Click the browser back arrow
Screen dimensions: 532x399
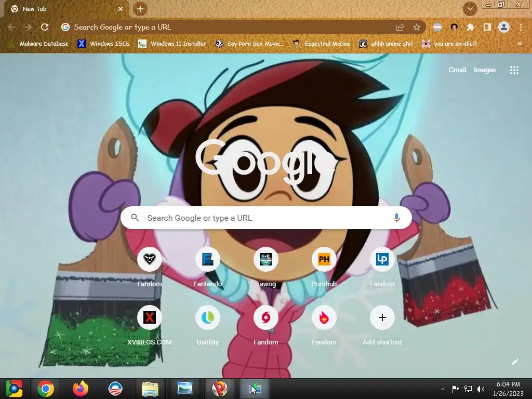coord(11,27)
